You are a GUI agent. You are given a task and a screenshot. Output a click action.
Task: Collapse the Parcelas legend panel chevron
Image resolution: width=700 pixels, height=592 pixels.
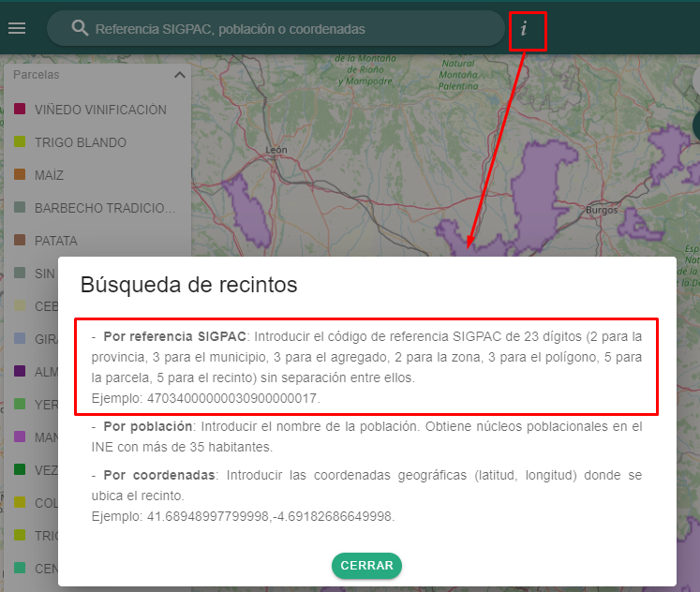(x=179, y=75)
